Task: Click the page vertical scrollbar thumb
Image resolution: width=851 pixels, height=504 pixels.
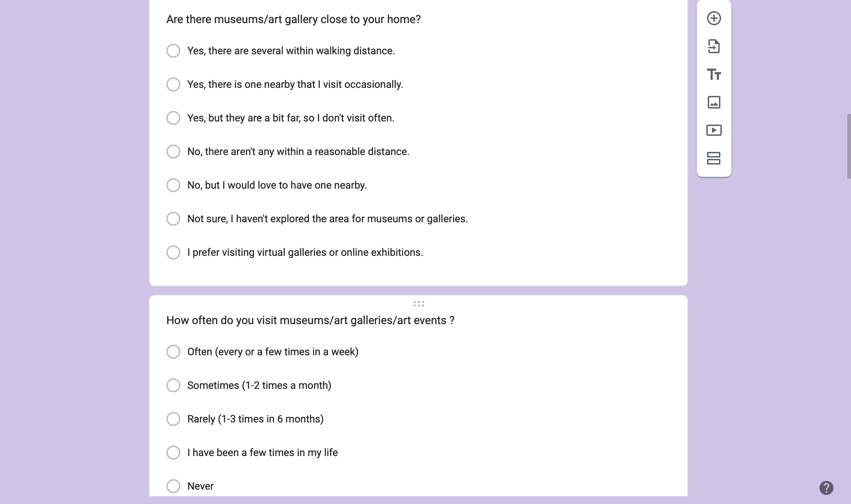Action: point(849,146)
